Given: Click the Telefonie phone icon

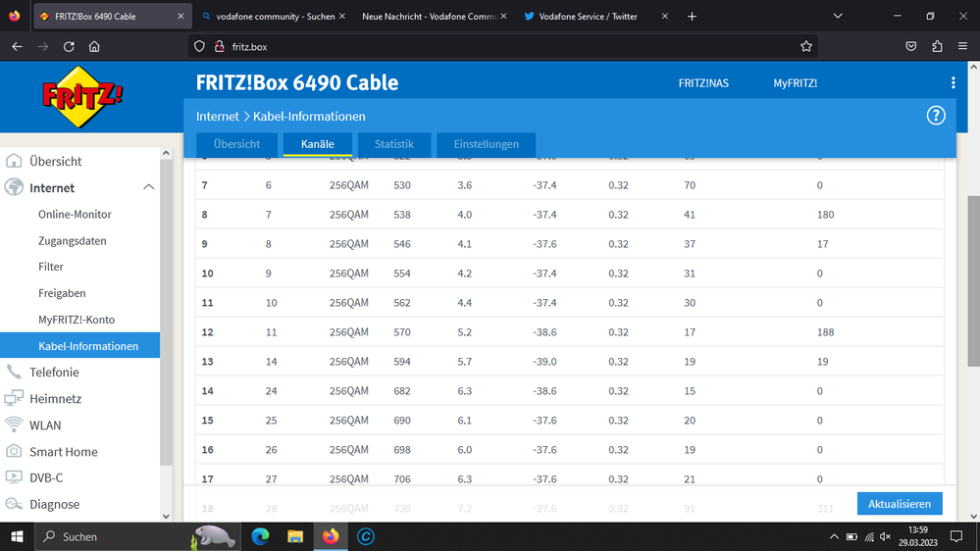Looking at the screenshot, I should tap(14, 372).
